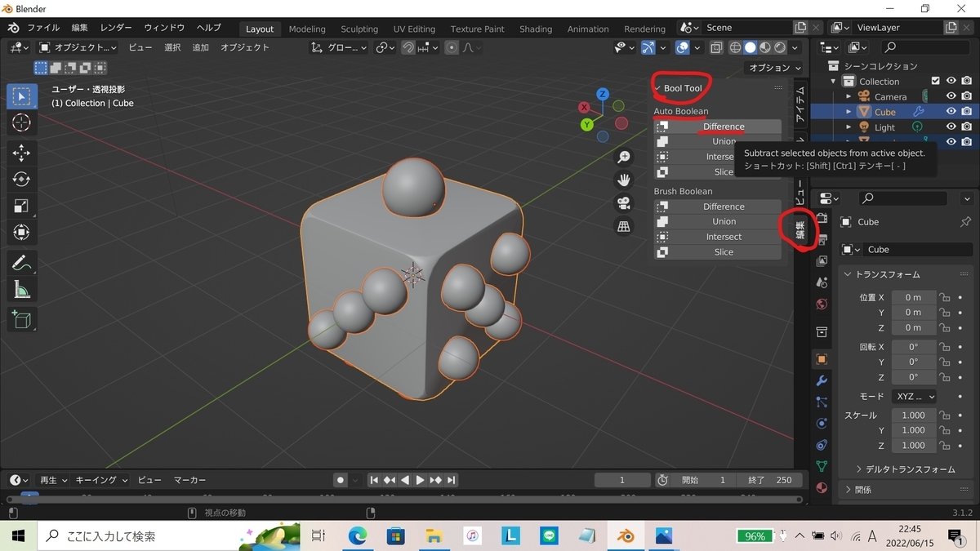Viewport: 980px width, 551px height.
Task: Select the Add Cube tool
Action: [x=21, y=320]
